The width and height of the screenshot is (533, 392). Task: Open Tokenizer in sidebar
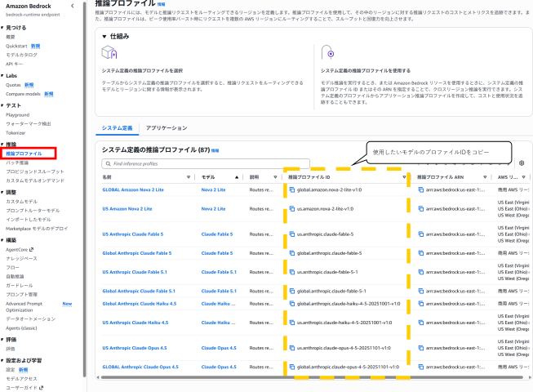[x=16, y=133]
